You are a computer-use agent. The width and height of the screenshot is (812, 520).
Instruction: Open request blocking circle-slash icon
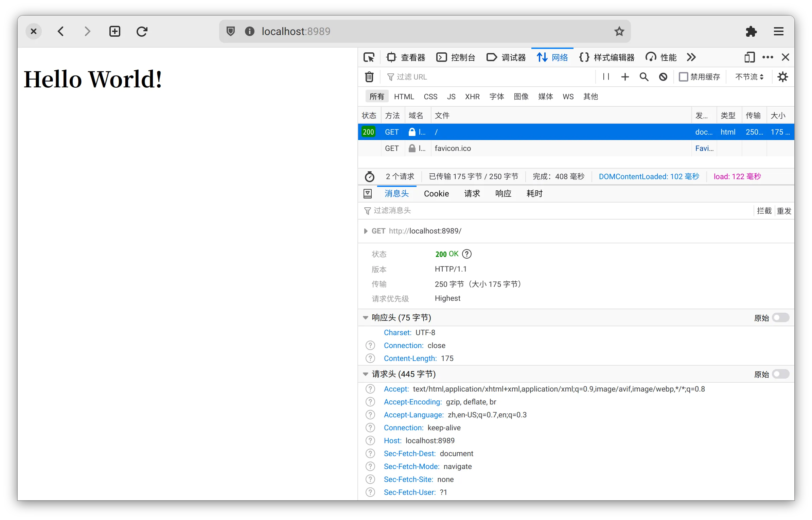pyautogui.click(x=663, y=77)
